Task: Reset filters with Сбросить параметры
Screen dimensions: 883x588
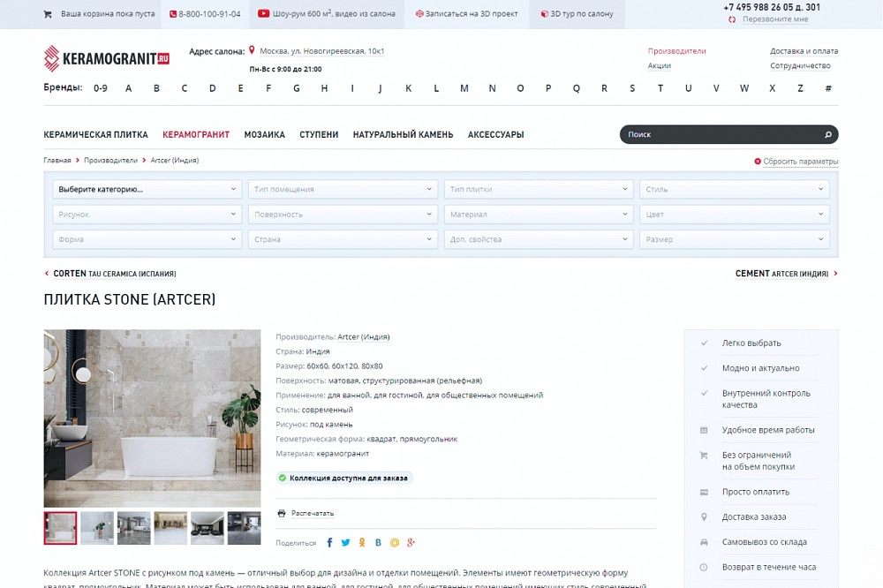Action: point(796,161)
